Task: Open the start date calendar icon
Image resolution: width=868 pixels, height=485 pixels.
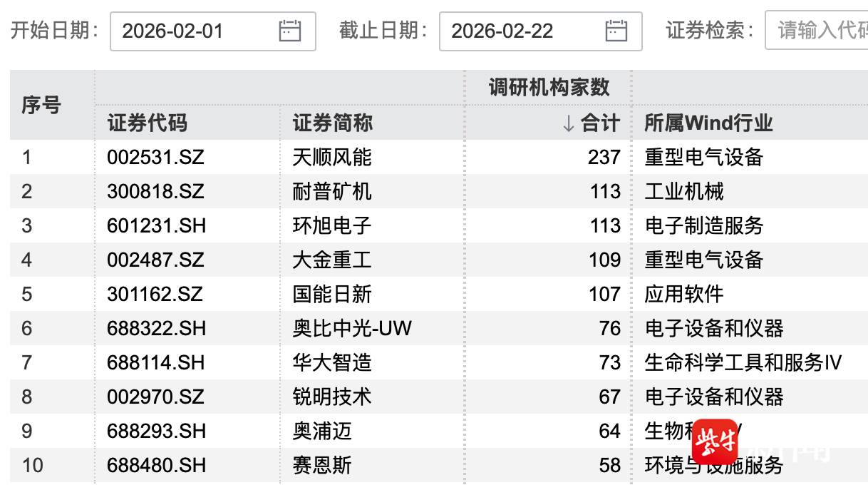Action: click(290, 31)
